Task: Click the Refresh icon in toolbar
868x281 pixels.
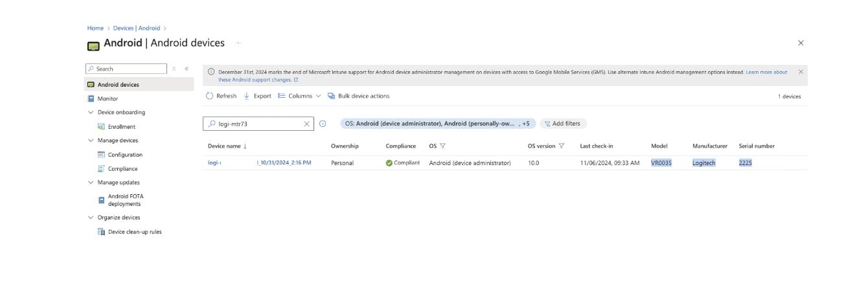Action: point(209,96)
